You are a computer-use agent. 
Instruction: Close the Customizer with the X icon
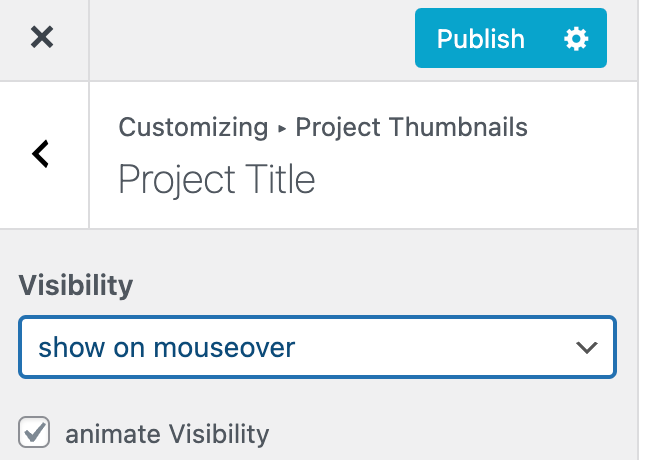point(41,38)
